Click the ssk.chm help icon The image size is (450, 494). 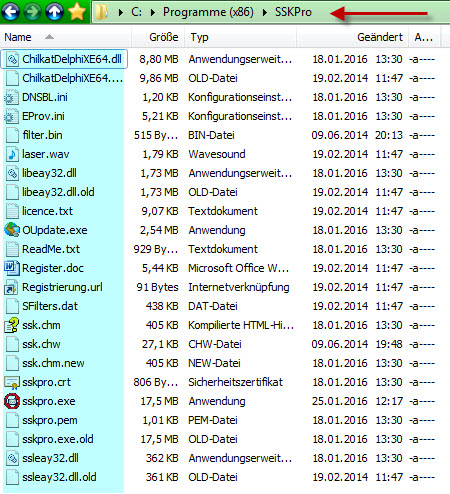pyautogui.click(x=12, y=325)
